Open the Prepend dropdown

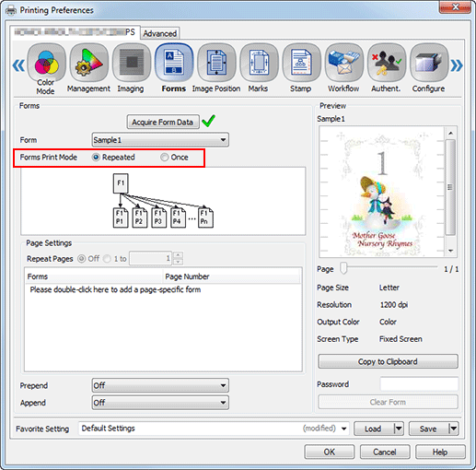tap(160, 385)
